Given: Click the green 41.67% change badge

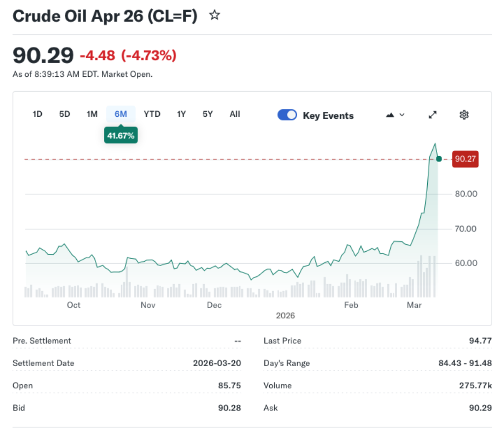Looking at the screenshot, I should pos(121,135).
